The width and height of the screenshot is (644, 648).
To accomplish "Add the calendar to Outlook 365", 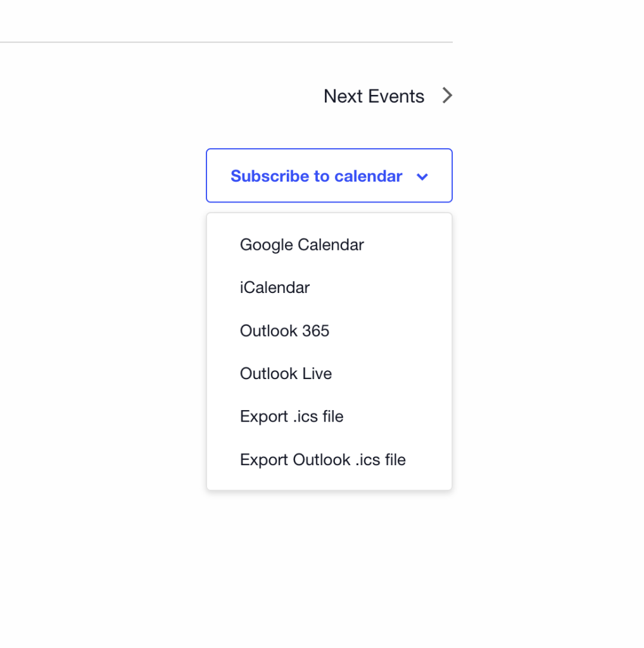I will tap(284, 331).
